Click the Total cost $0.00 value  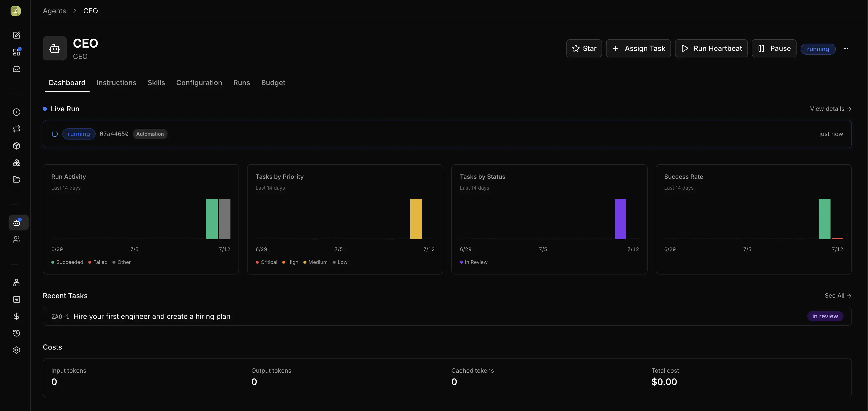click(x=664, y=382)
